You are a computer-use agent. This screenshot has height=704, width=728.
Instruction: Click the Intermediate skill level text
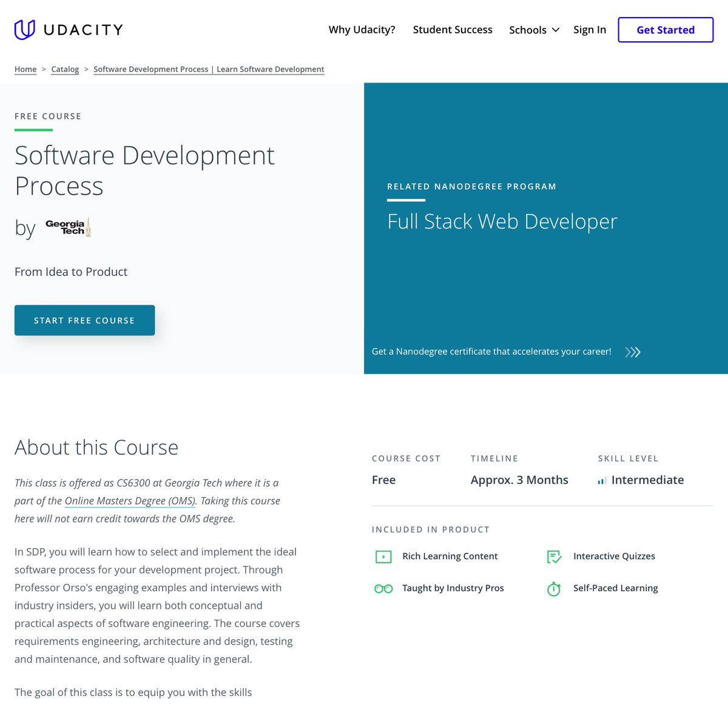click(x=647, y=480)
